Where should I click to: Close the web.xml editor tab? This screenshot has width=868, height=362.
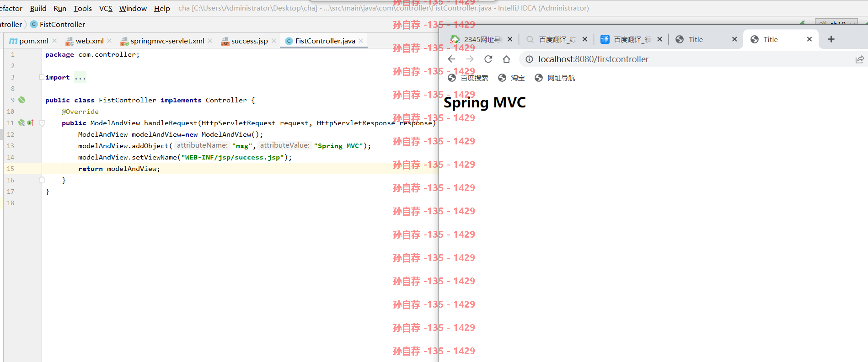(x=110, y=41)
